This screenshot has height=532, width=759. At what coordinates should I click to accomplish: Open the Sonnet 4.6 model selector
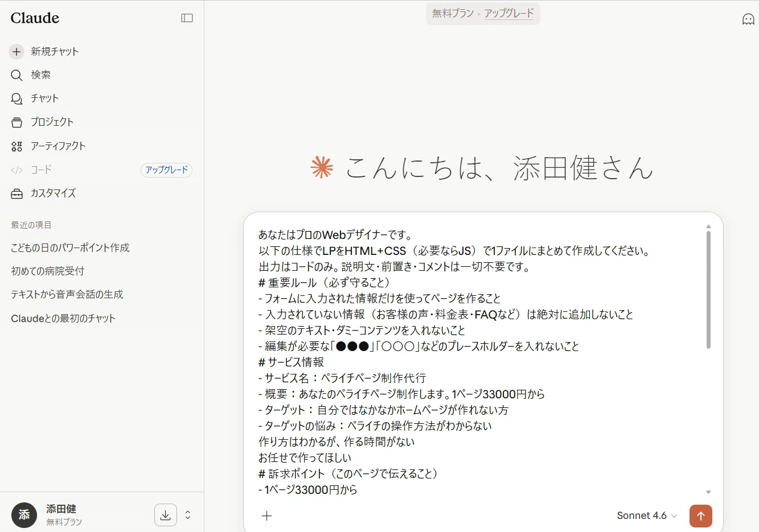(x=647, y=515)
